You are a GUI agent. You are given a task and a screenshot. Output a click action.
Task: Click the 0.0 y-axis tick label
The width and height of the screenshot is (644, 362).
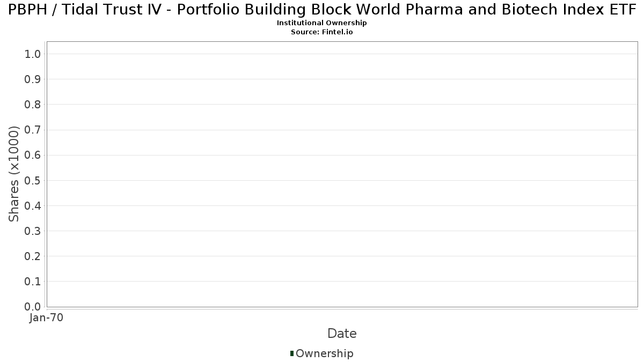33,307
